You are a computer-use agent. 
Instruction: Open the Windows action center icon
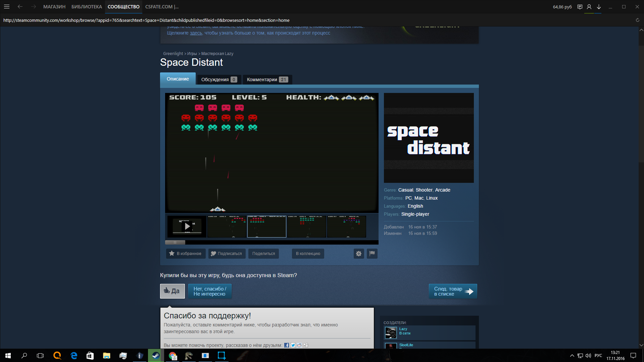[x=633, y=356]
